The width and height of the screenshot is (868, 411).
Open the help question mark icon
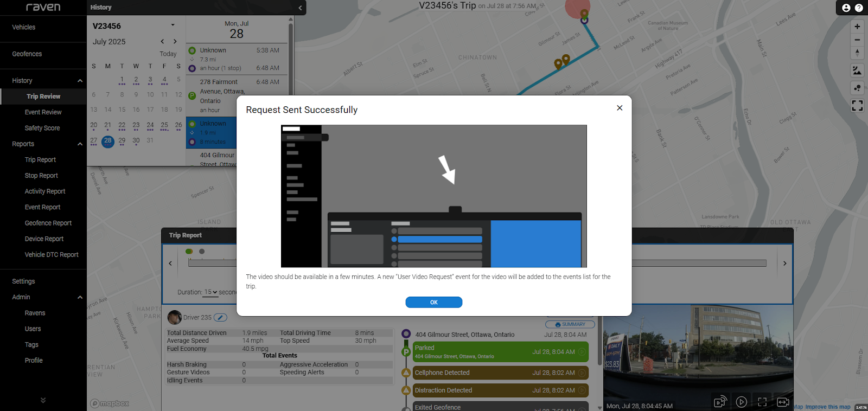(x=859, y=8)
